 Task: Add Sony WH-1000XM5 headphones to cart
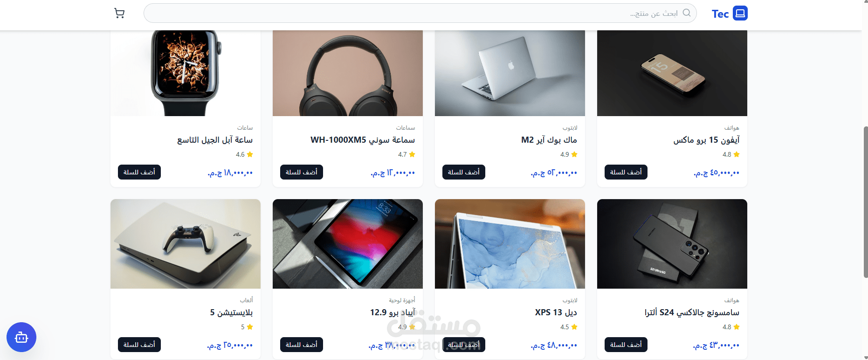click(x=301, y=172)
